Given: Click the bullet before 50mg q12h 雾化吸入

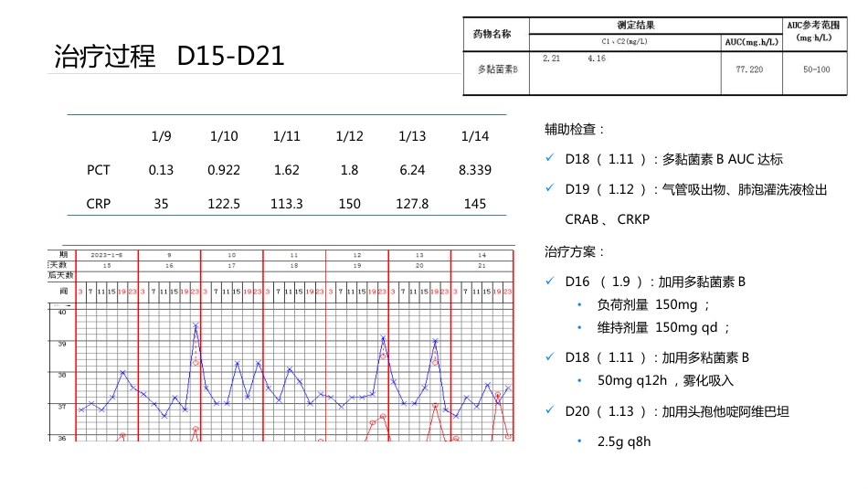Looking at the screenshot, I should 579,380.
